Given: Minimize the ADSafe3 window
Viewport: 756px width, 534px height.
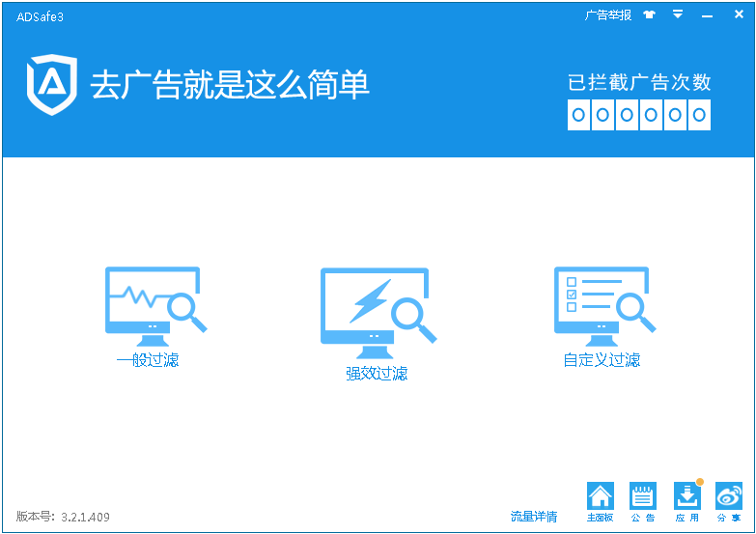Looking at the screenshot, I should pyautogui.click(x=707, y=15).
